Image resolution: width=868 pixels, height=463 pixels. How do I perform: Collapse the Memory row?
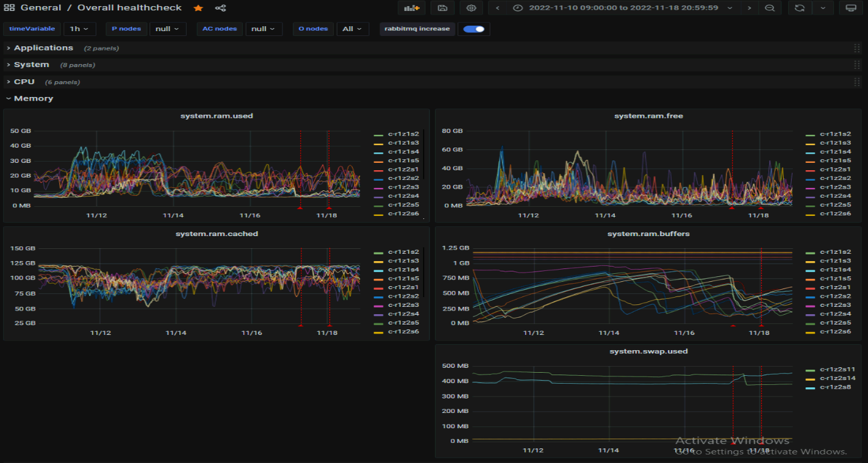[x=33, y=98]
